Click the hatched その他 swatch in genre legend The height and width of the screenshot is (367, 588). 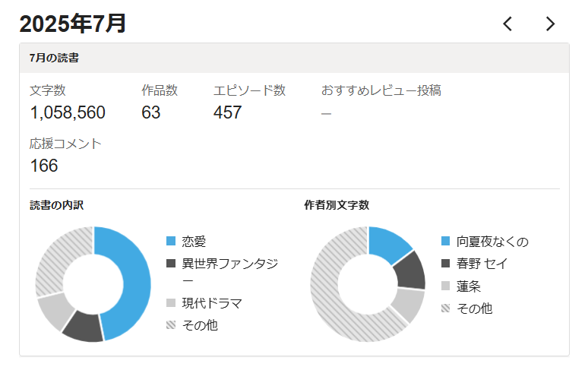coord(171,325)
